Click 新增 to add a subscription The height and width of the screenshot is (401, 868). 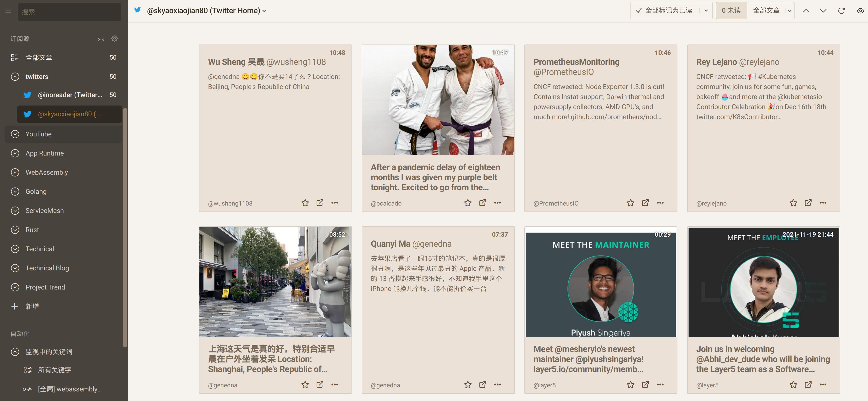[32, 306]
